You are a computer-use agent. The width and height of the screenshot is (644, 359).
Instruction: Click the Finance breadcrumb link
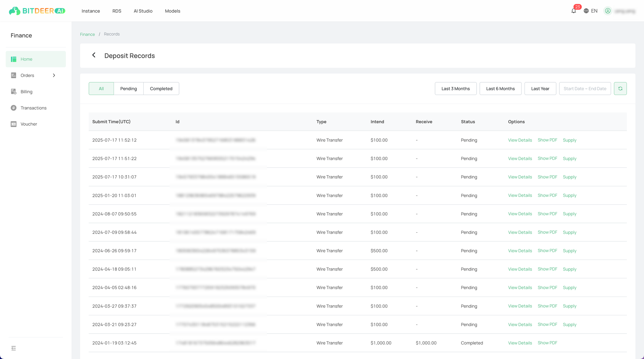(87, 34)
